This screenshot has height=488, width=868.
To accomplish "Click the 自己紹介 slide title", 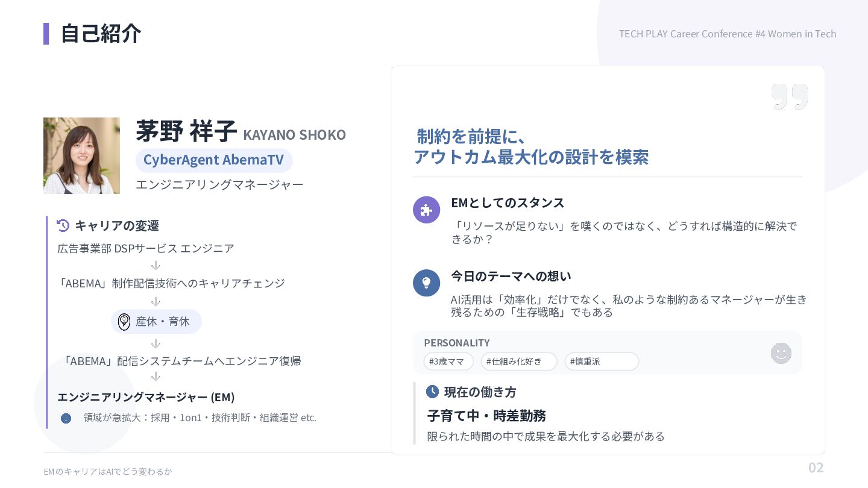I will (101, 34).
